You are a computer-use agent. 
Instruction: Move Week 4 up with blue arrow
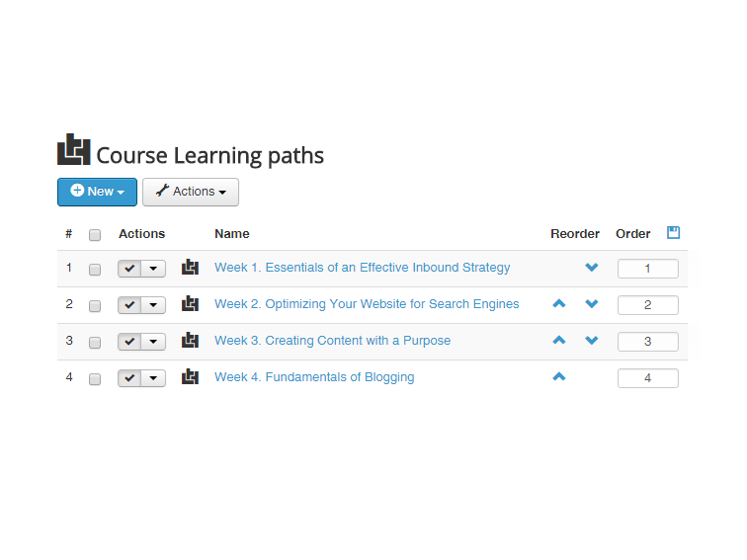(x=559, y=376)
